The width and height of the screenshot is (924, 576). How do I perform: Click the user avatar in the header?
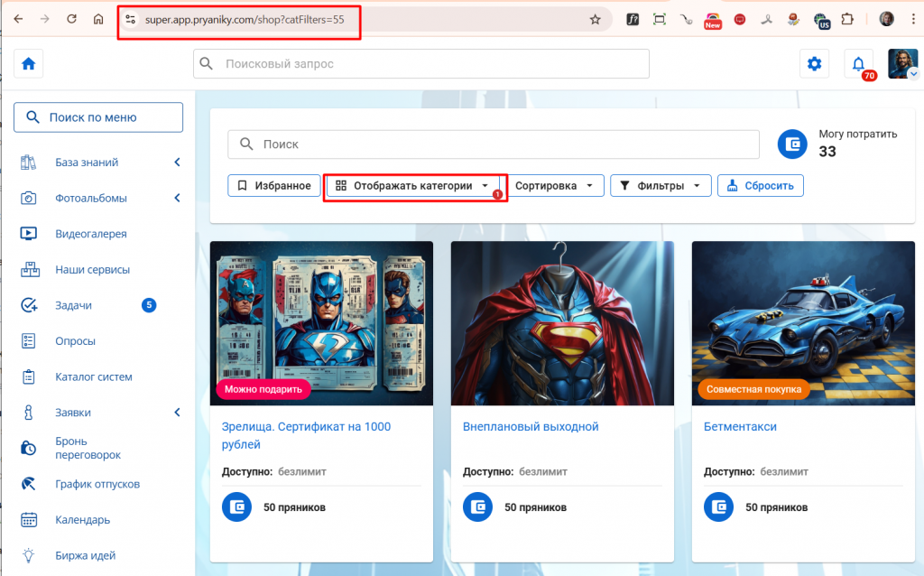click(x=902, y=64)
